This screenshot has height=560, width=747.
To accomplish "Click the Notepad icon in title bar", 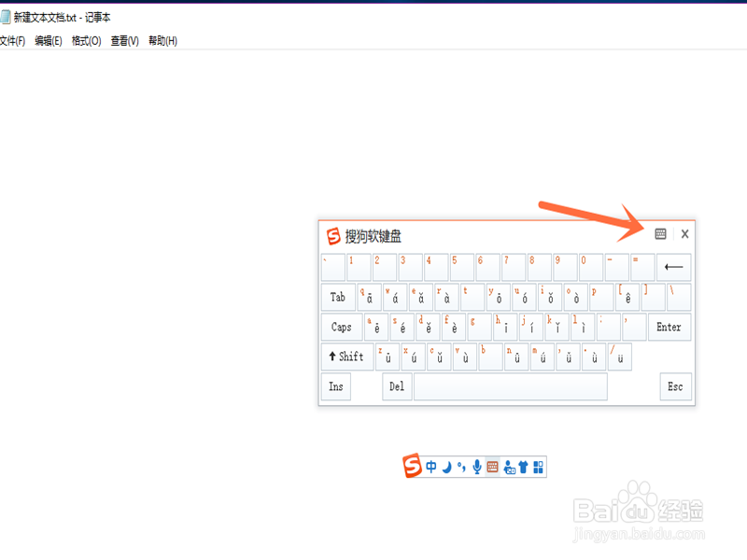I will pos(5,17).
